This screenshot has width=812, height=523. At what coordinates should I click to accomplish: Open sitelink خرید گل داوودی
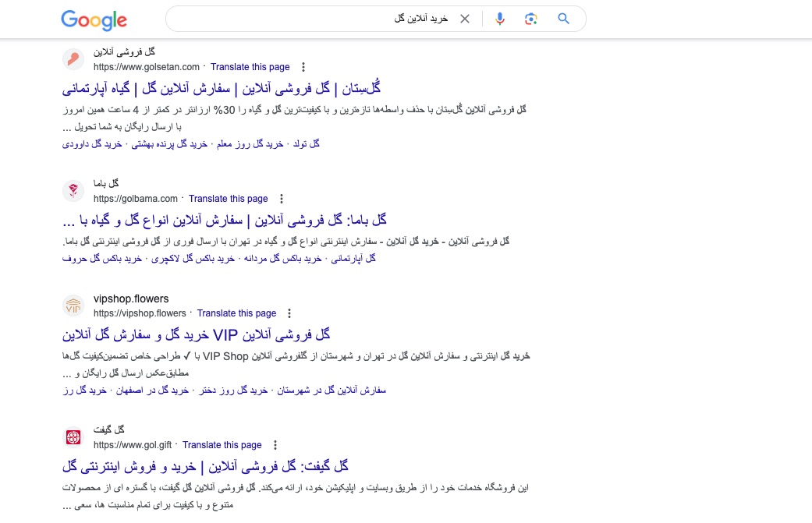(92, 144)
